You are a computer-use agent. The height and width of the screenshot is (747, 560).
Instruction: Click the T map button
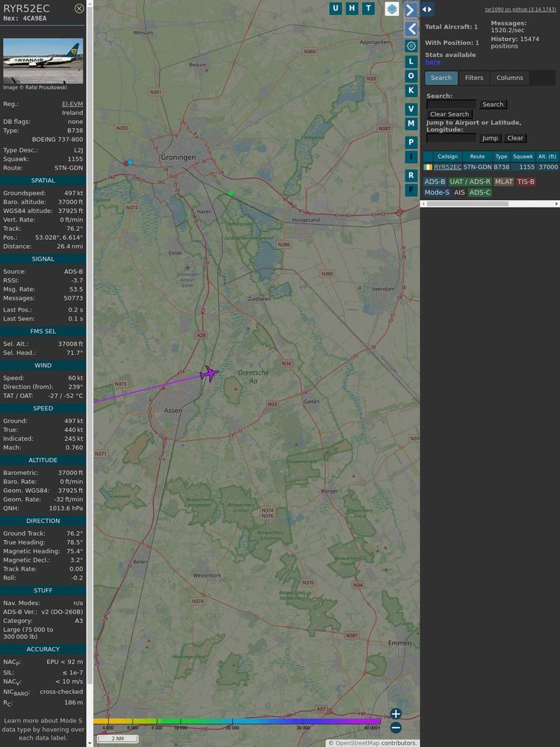coord(368,8)
